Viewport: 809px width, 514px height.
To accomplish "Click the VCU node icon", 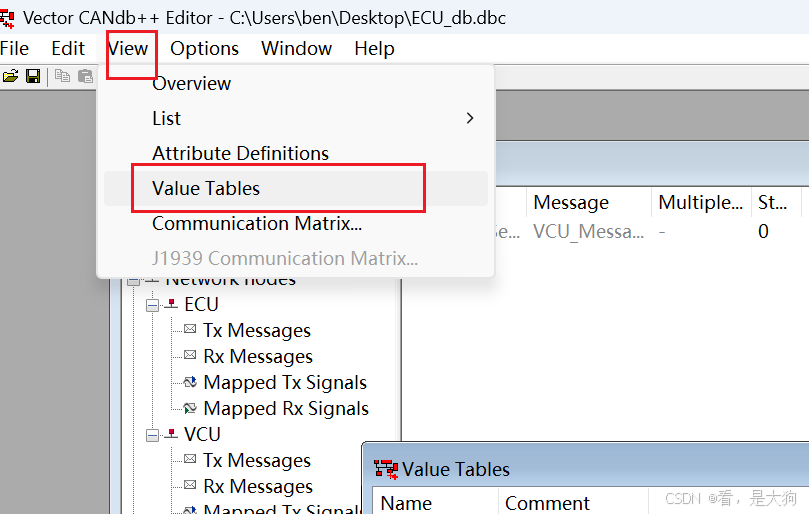I will click(x=171, y=434).
